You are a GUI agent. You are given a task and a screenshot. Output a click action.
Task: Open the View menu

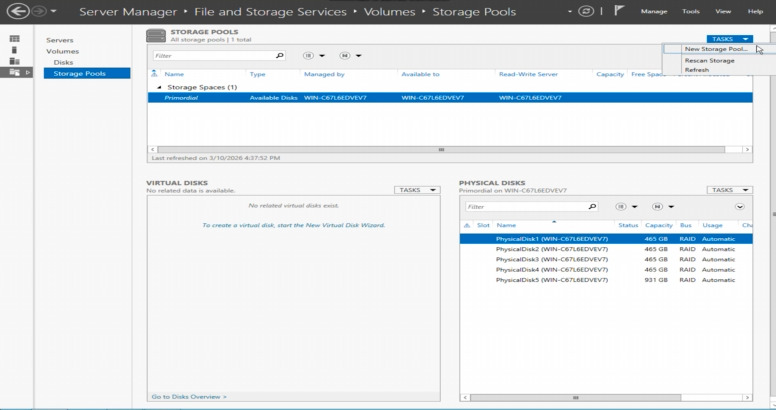[723, 11]
